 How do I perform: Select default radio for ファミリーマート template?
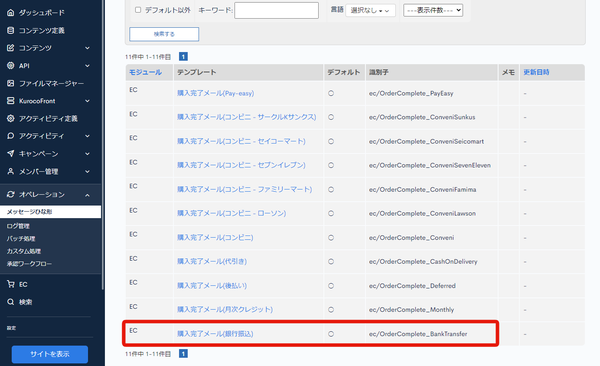[x=331, y=190]
